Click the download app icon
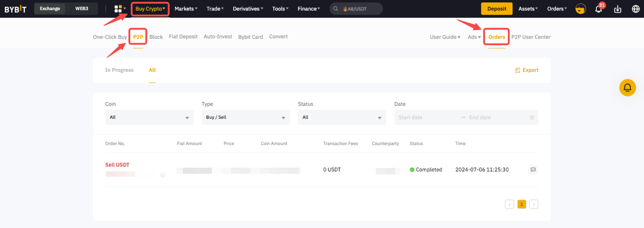This screenshot has height=228, width=644. click(618, 9)
